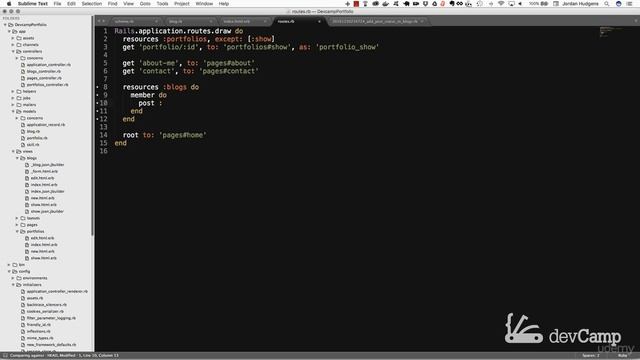Collapse the app folder
This screenshot has height=360, width=640.
(x=9, y=31)
